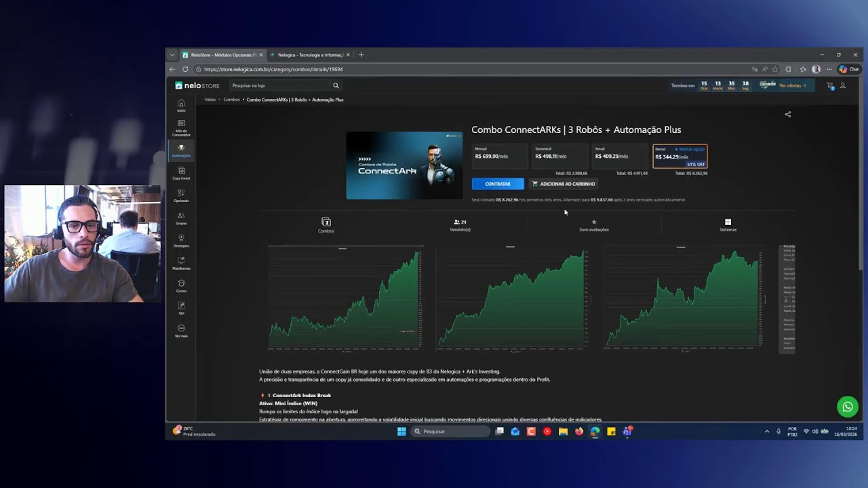This screenshot has height=488, width=868.
Task: Open Cursos in the sidebar
Action: 181,286
